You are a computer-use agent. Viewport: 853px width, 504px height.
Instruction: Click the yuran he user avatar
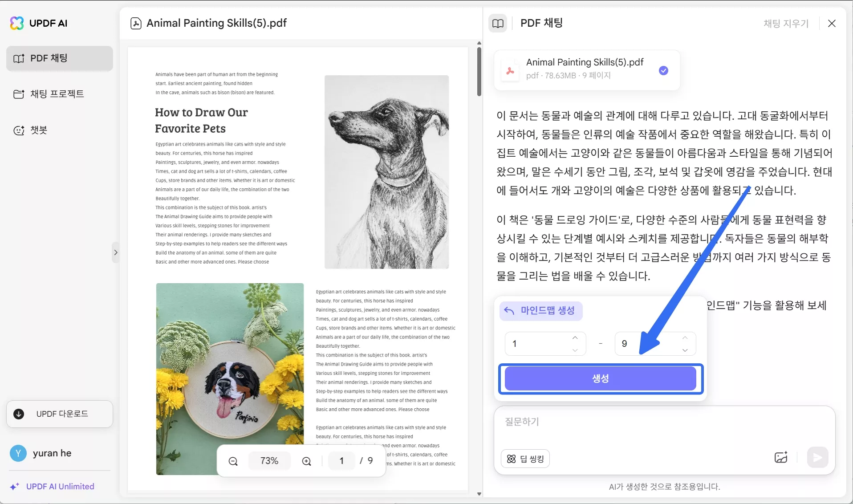point(18,453)
